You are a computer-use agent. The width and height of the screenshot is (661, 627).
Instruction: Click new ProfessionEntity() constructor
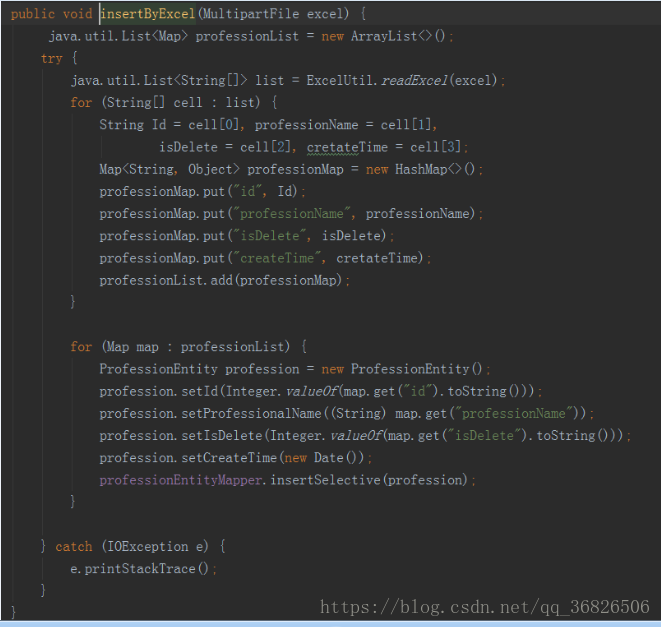pos(402,369)
